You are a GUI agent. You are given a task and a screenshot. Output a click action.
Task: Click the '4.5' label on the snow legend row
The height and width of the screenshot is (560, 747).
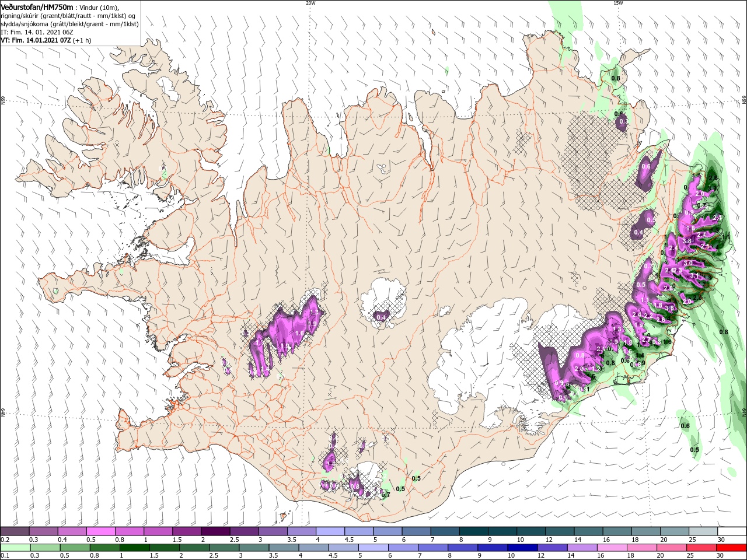(350, 540)
